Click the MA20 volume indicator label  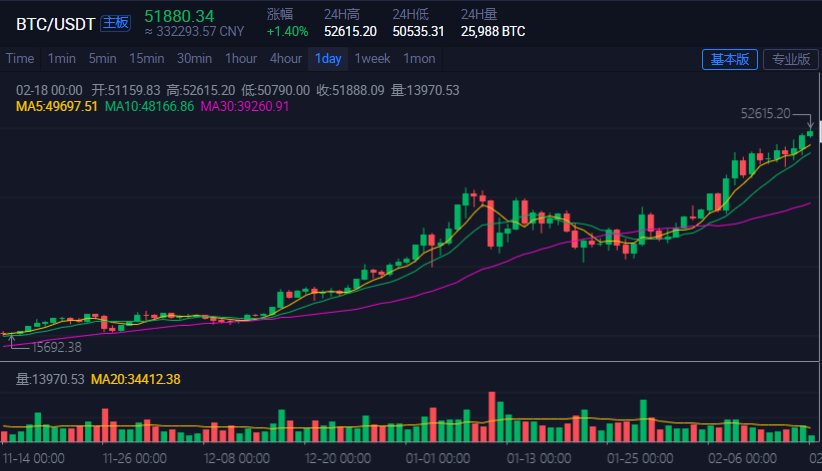pyautogui.click(x=136, y=379)
